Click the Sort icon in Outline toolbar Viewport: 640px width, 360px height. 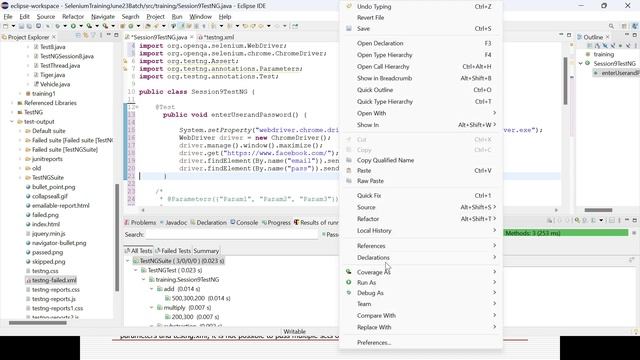pyautogui.click(x=598, y=46)
